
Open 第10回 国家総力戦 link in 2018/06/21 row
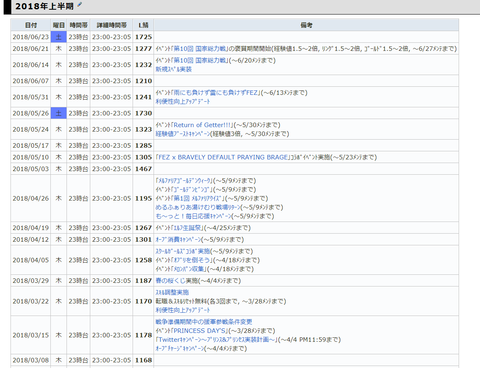tap(200, 49)
